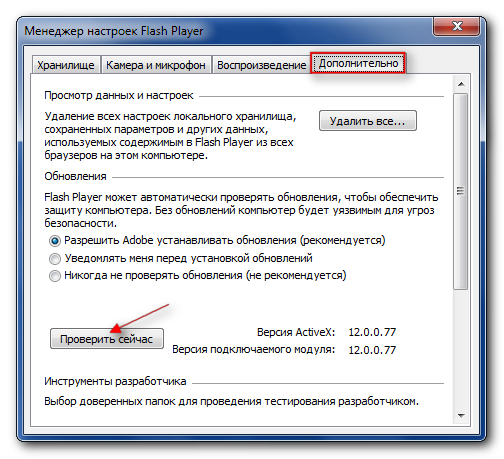Click the Проверить сейчас button
Screen dimensions: 504x459
(107, 339)
